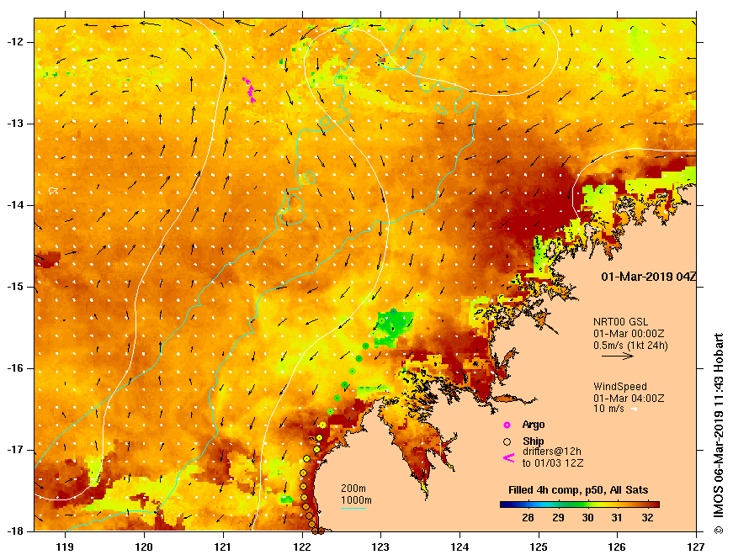The height and width of the screenshot is (560, 733).
Task: Click the 123 longitude axis label
Action: point(380,547)
